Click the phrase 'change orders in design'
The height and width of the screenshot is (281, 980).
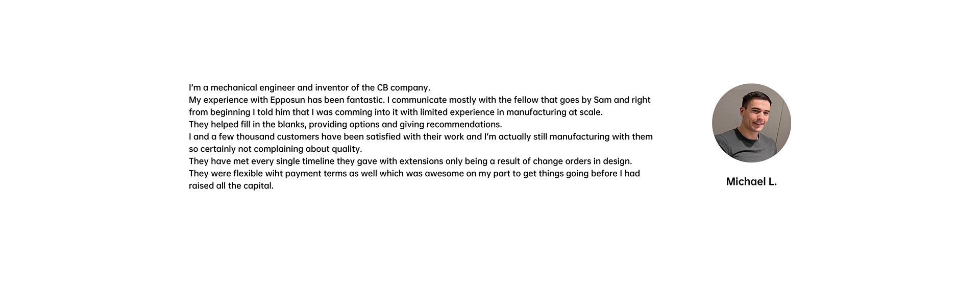click(582, 161)
